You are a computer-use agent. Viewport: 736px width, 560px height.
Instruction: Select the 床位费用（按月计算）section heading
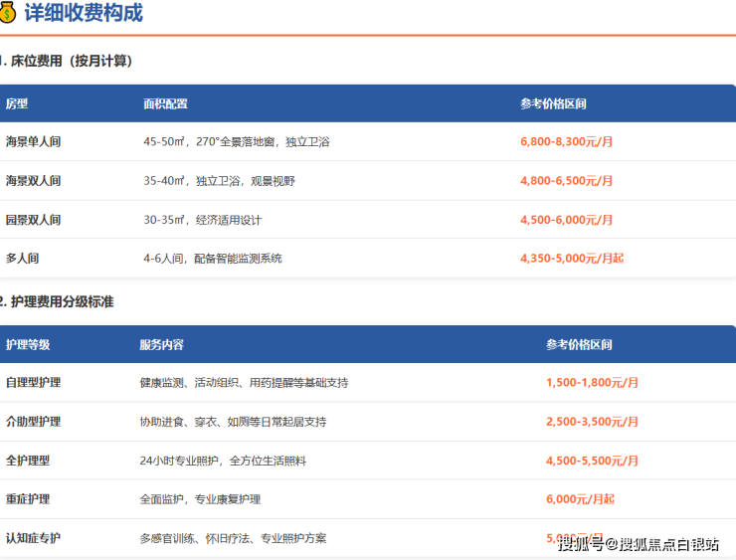(70, 61)
